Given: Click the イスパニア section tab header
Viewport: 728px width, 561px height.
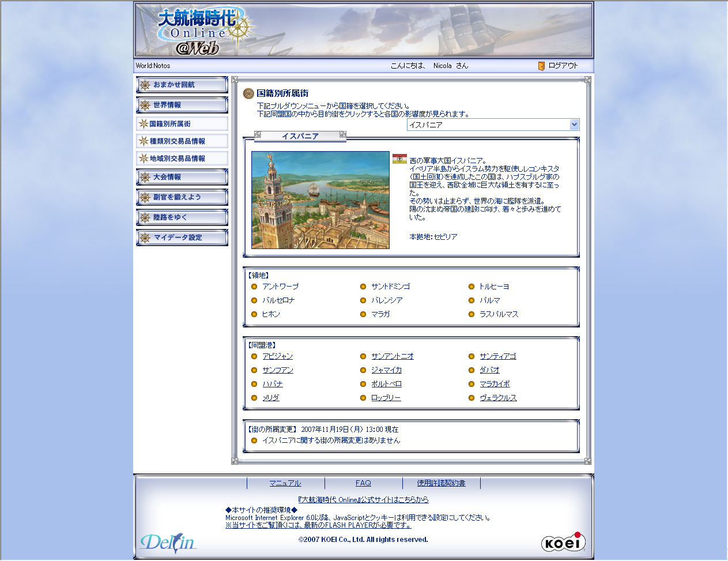Looking at the screenshot, I should coord(300,136).
